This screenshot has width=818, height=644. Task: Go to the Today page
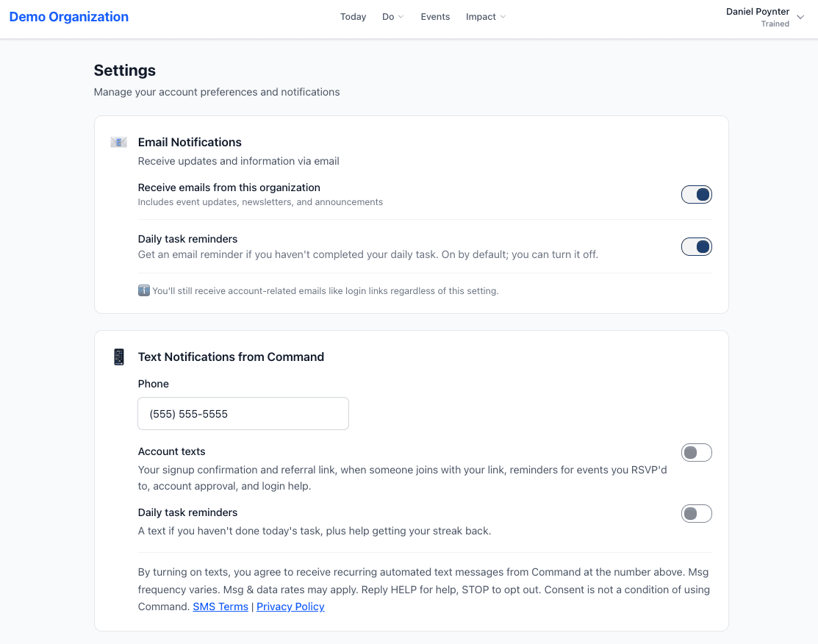coord(354,17)
